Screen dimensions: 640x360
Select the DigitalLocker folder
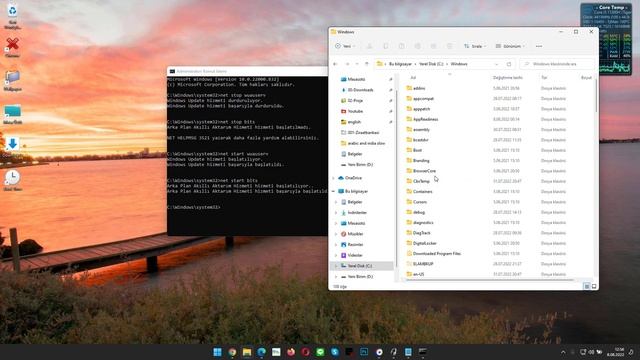point(421,243)
